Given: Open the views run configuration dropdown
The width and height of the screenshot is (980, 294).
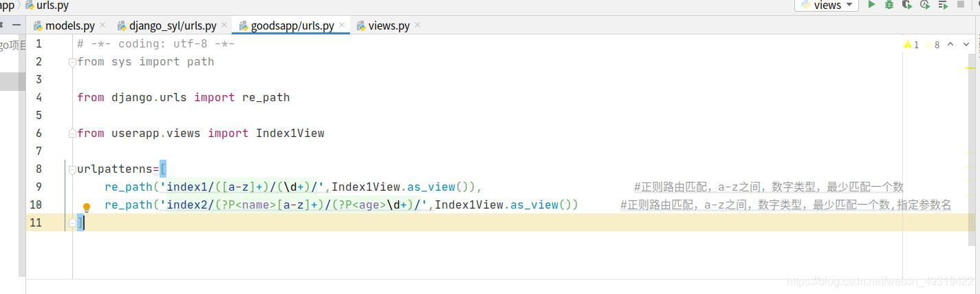Looking at the screenshot, I should coord(827,5).
